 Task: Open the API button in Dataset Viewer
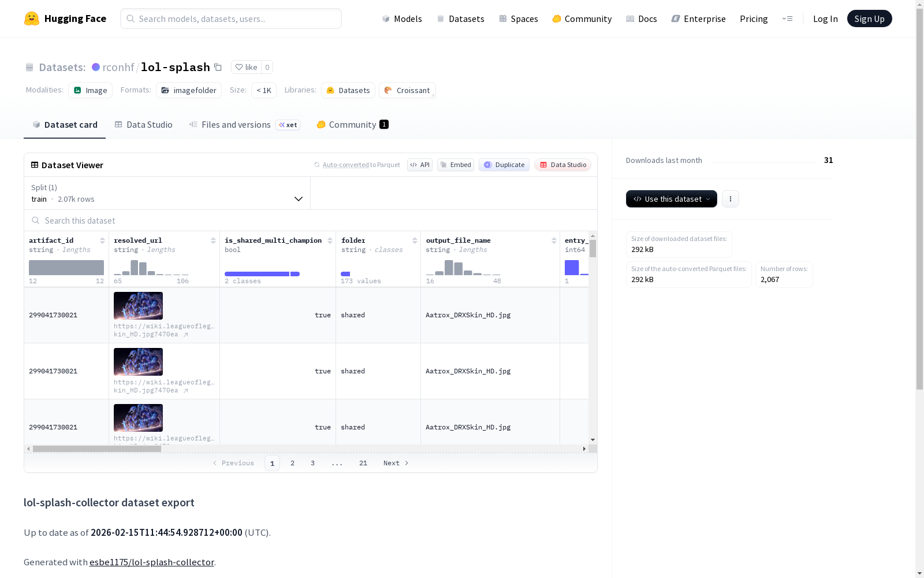[420, 165]
